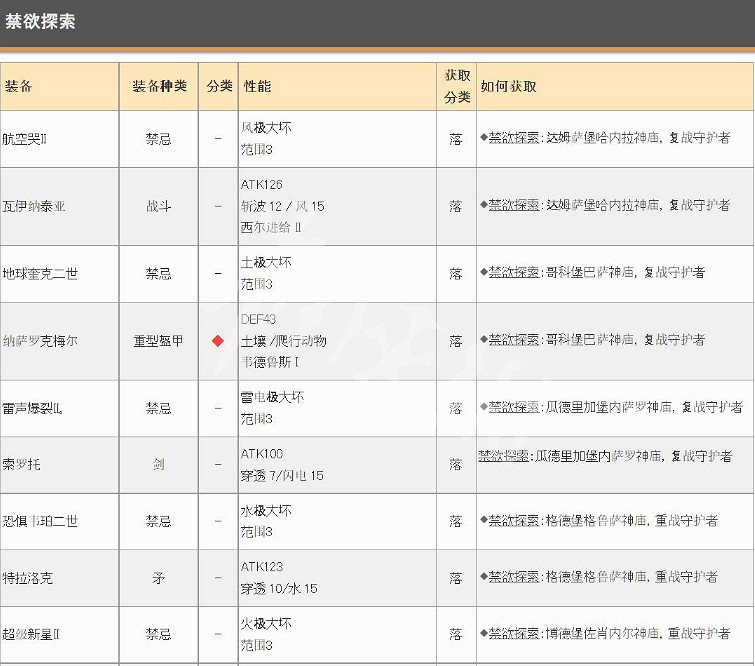This screenshot has width=755, height=666.
Task: Click the 装备种类 column header
Action: tap(159, 86)
